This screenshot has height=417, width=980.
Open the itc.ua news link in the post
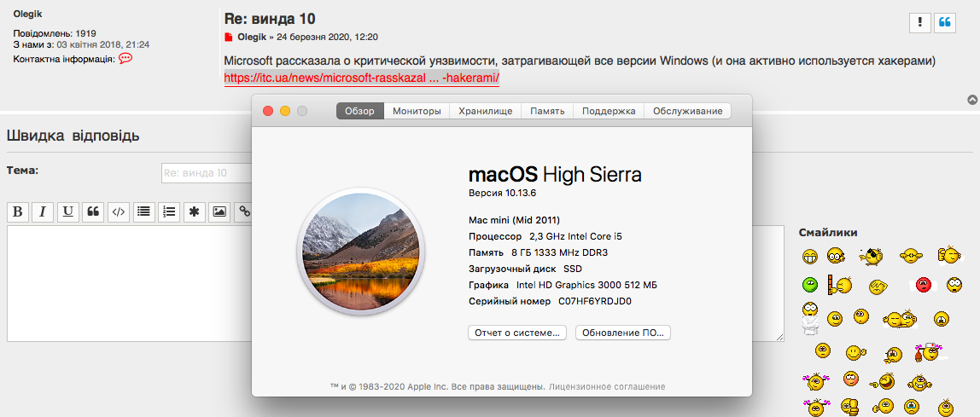coord(362,78)
